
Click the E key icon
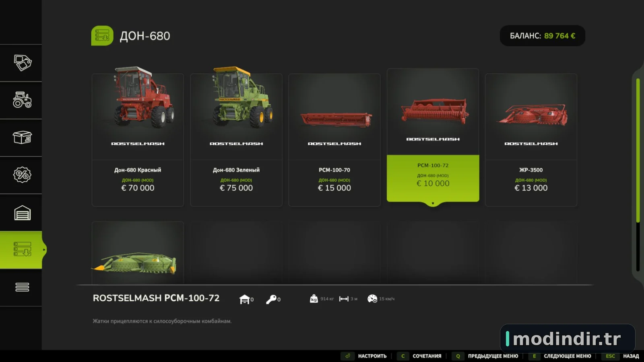pyautogui.click(x=534, y=356)
